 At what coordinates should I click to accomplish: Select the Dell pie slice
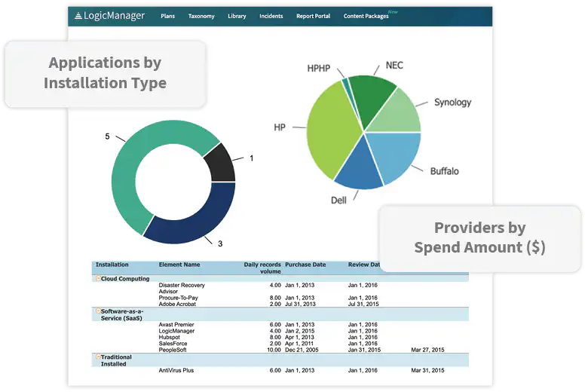point(360,168)
